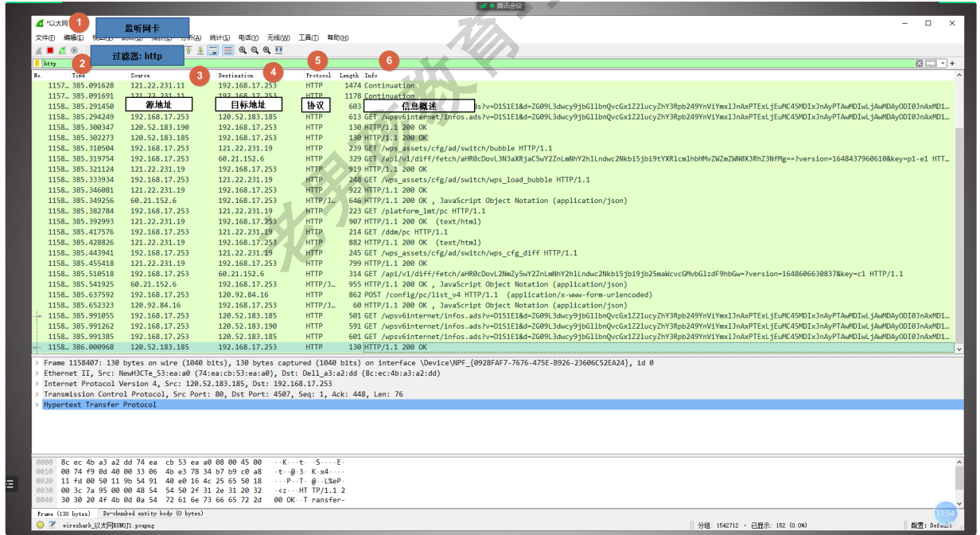
Task: Open the 文件(F) menu
Action: pos(45,37)
